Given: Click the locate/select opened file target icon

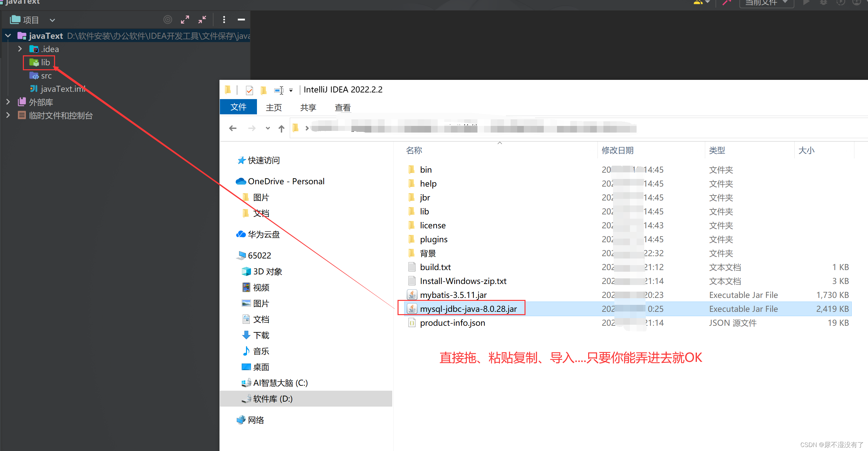Looking at the screenshot, I should click(167, 20).
